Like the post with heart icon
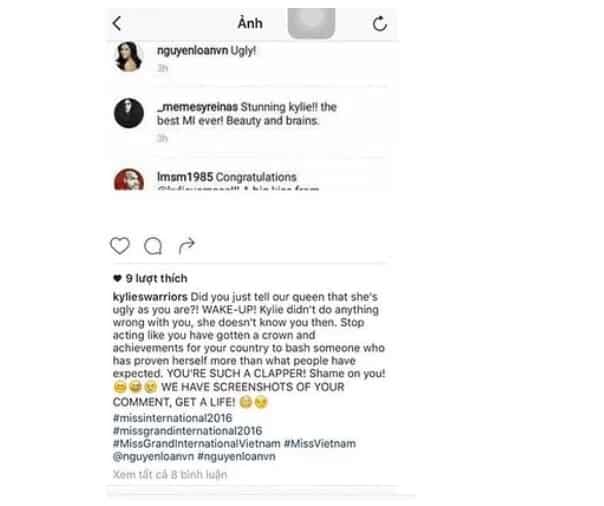 [x=120, y=246]
